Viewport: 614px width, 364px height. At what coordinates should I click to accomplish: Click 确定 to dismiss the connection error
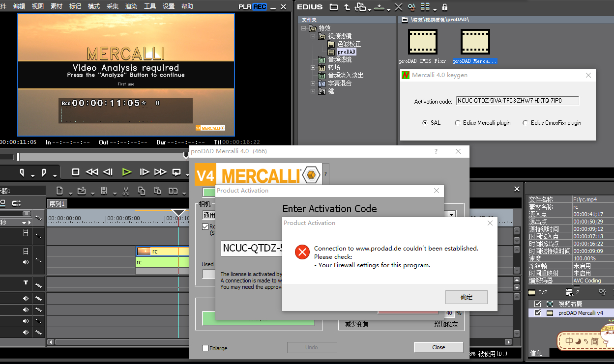tap(467, 297)
